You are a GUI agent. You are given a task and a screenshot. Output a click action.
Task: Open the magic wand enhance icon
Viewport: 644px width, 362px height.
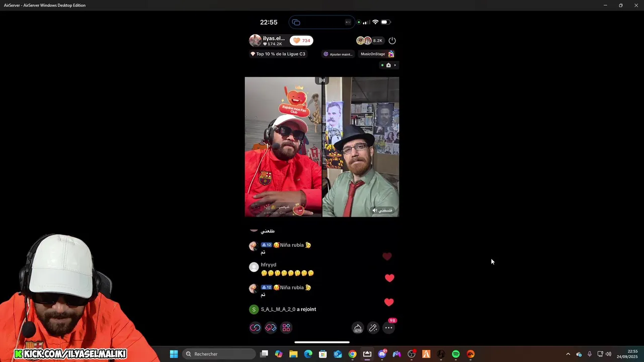tap(373, 328)
